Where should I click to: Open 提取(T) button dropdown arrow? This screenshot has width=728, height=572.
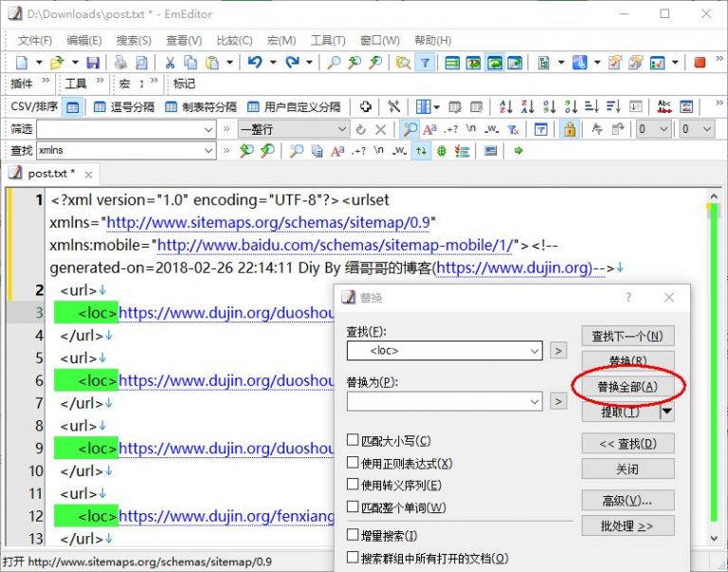point(667,412)
